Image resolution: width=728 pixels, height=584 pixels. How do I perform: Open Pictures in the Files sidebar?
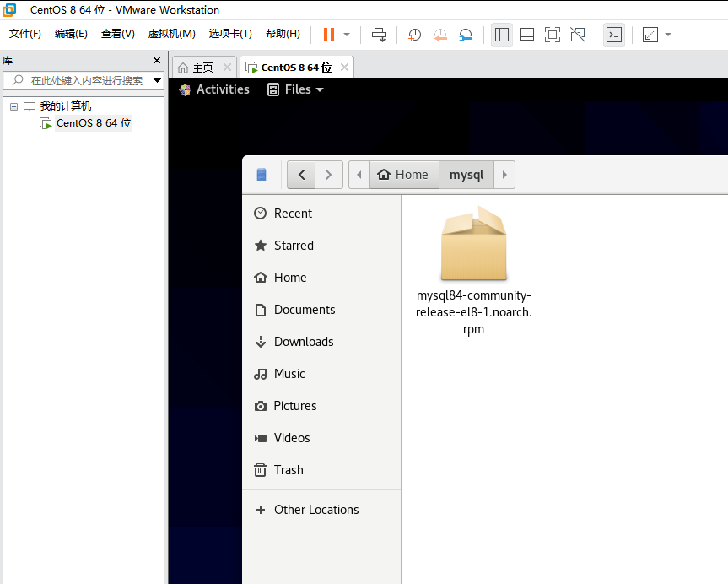[x=321, y=406]
